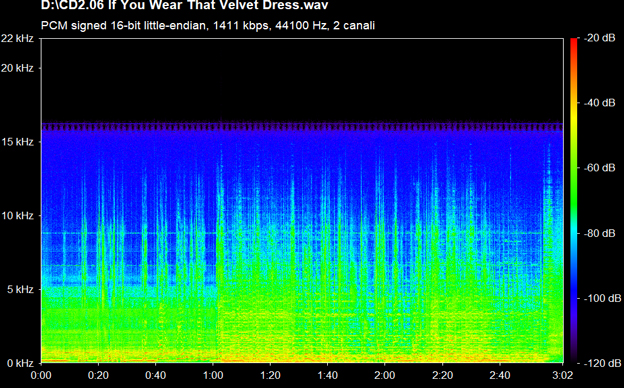Select the 1:40 time axis marker

pos(328,375)
